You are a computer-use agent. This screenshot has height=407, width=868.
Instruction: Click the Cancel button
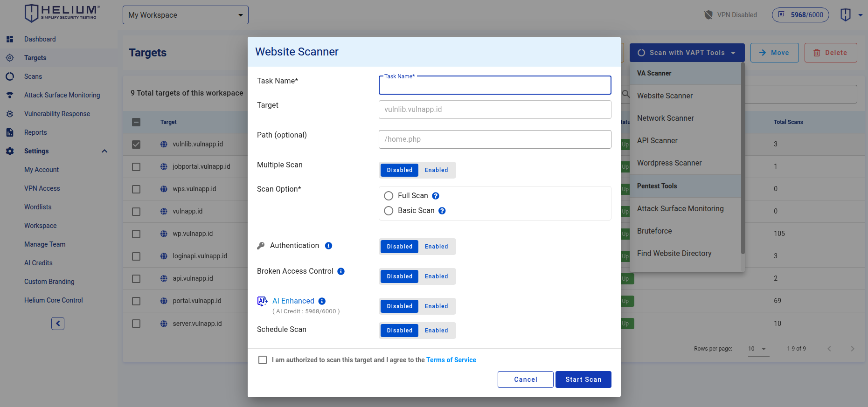coord(526,379)
